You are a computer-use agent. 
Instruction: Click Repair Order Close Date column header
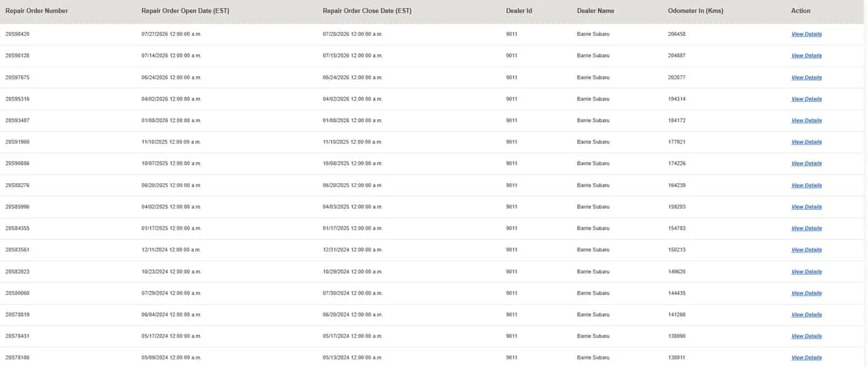click(x=367, y=11)
